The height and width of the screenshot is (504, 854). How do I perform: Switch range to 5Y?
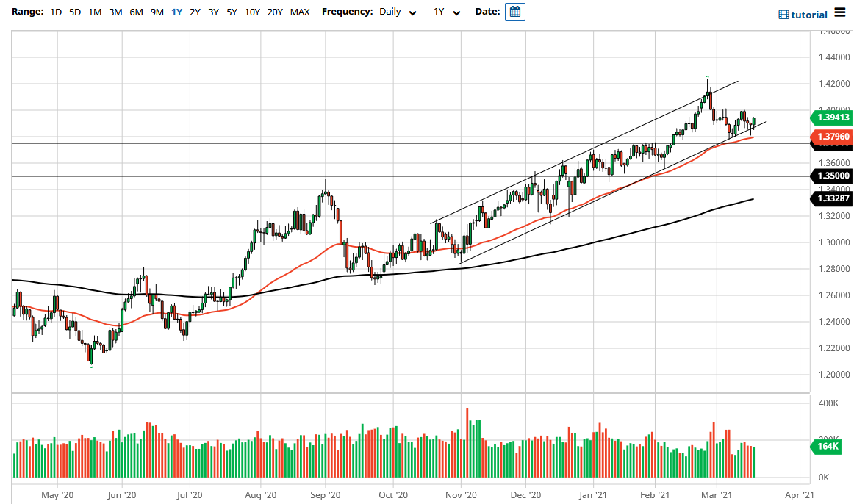232,12
